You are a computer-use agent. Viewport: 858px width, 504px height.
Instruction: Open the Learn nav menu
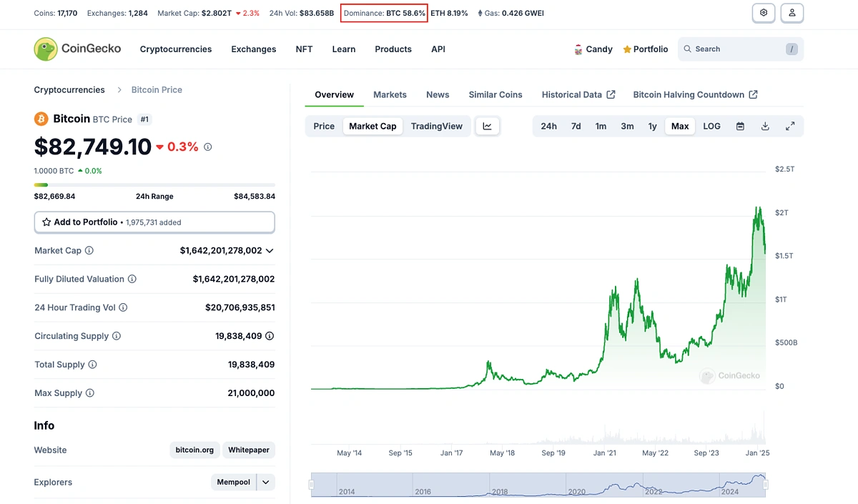coord(344,49)
